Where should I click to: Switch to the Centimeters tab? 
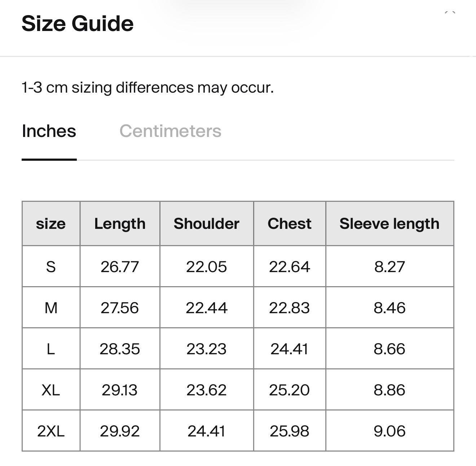tap(170, 131)
